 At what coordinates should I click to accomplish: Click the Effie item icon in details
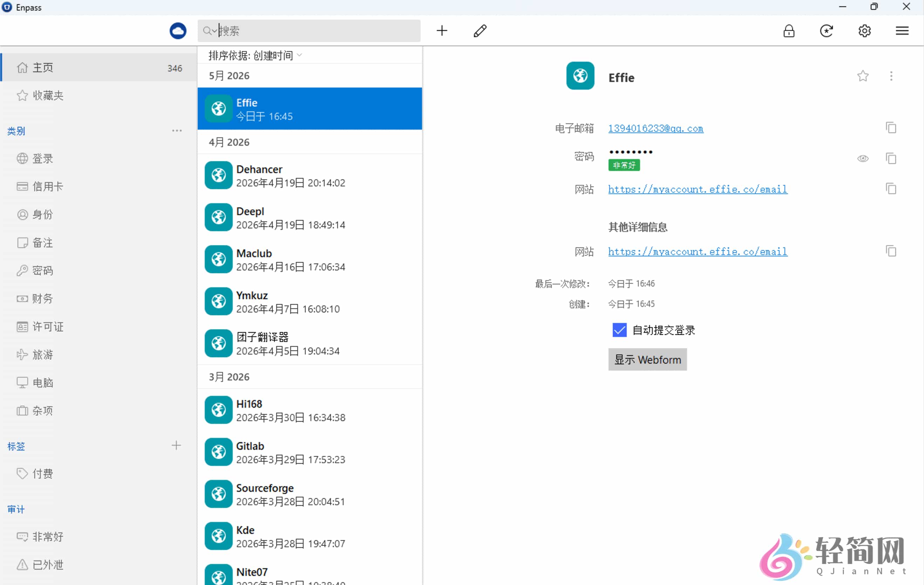tap(580, 76)
